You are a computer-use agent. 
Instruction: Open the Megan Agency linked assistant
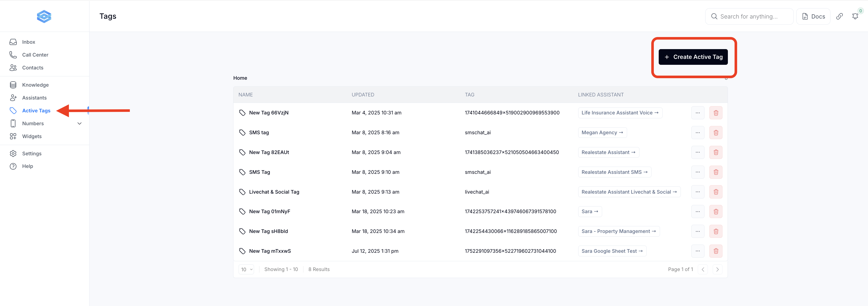(602, 132)
